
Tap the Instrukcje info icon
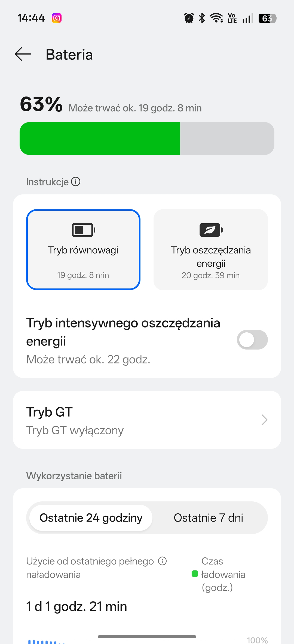tap(76, 182)
